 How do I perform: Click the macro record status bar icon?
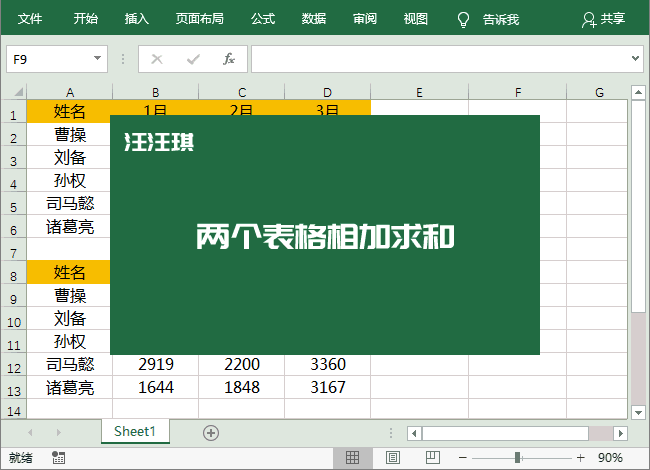point(58,458)
